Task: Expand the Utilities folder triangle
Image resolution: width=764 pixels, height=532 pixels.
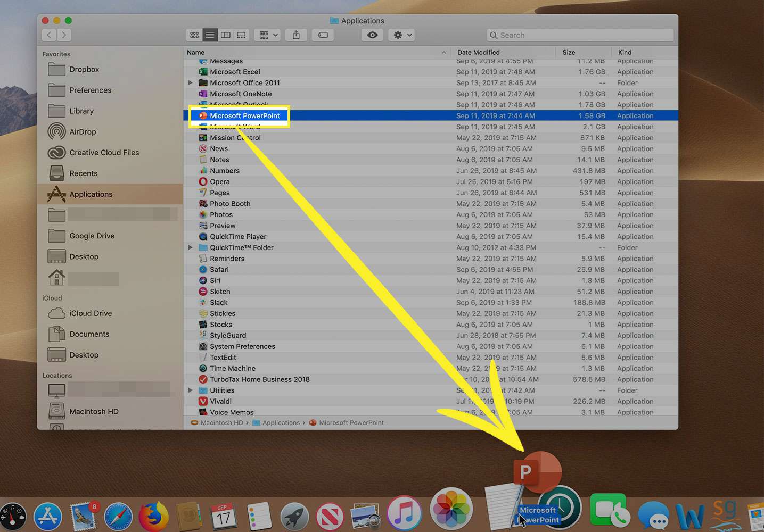Action: coord(190,390)
